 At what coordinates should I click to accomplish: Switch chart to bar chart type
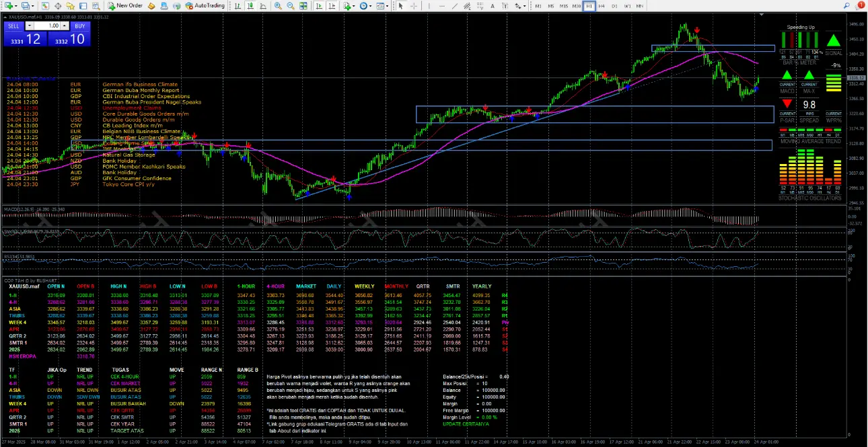238,5
